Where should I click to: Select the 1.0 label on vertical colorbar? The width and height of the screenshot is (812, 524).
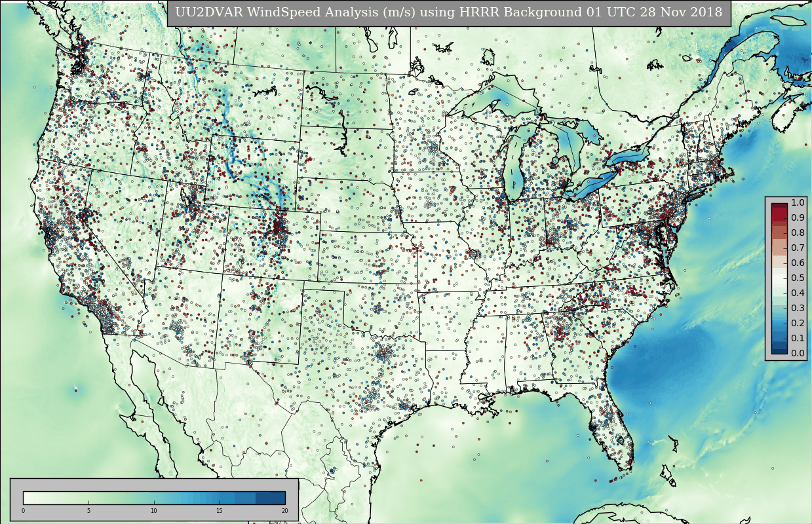click(798, 202)
